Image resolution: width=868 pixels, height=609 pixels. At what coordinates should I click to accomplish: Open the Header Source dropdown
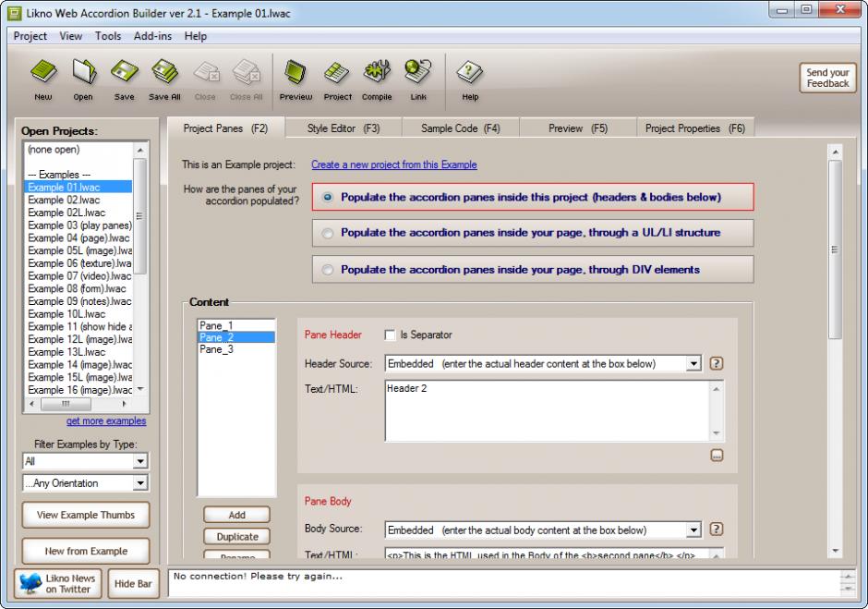tap(693, 363)
